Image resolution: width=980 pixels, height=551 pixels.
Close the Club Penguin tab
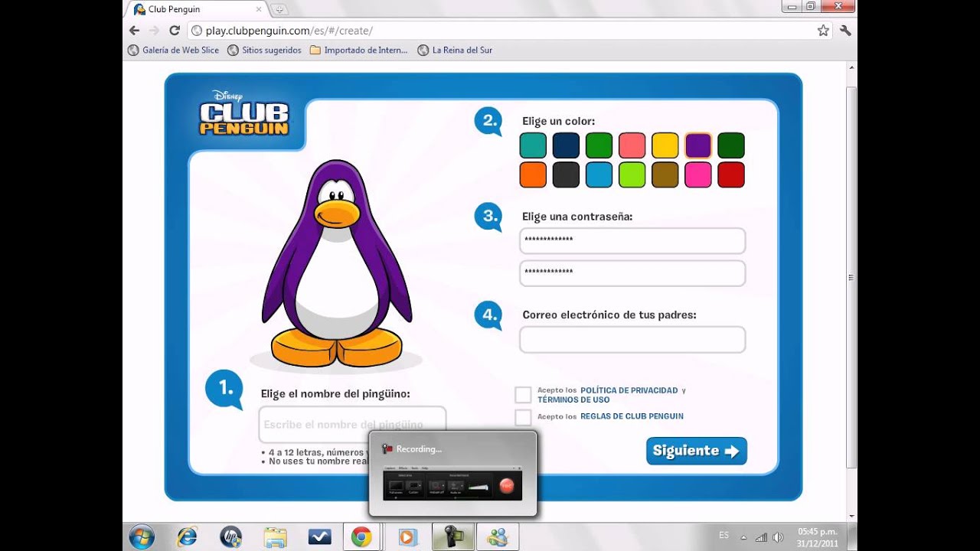(259, 9)
